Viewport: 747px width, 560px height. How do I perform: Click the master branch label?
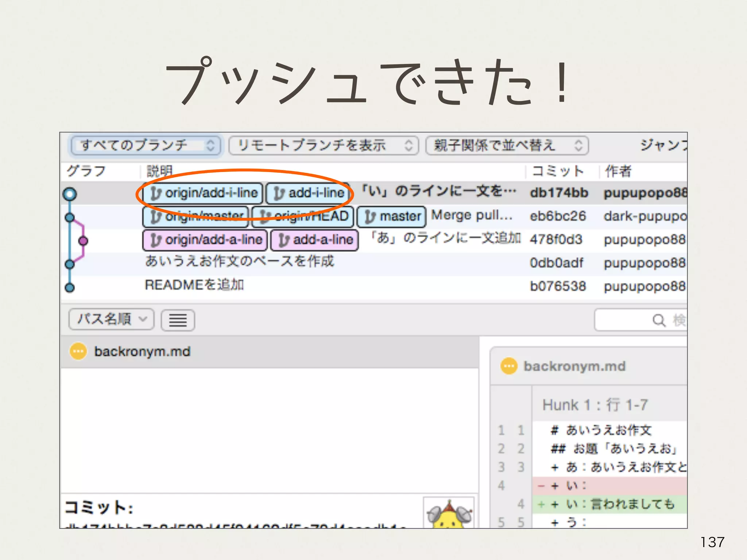391,217
